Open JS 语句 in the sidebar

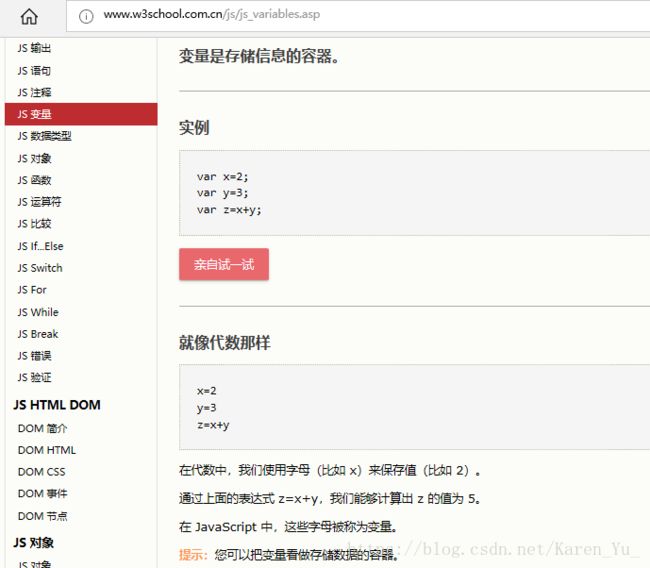[34, 70]
